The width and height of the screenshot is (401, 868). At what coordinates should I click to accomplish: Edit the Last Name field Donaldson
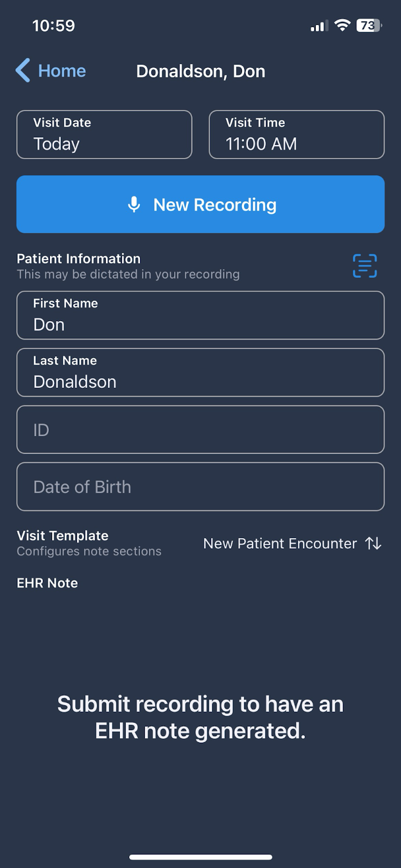coord(200,372)
